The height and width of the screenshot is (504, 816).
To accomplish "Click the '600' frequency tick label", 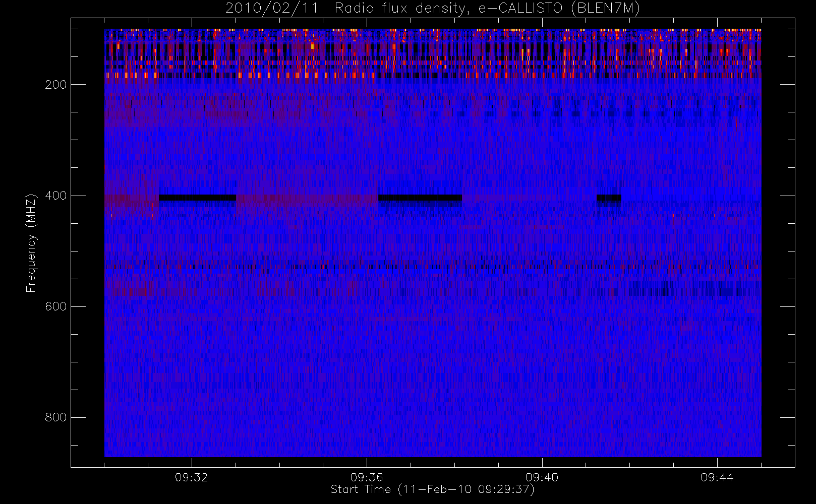I will pos(56,306).
